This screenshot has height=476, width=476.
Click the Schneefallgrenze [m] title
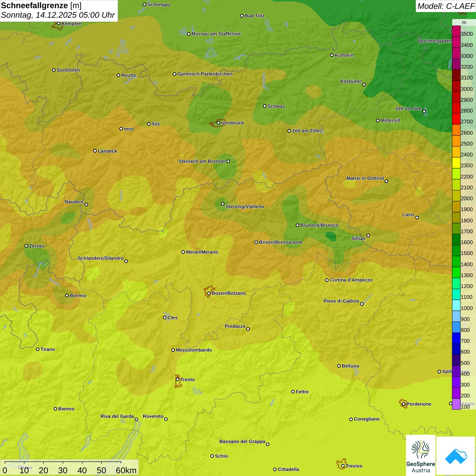[41, 5]
